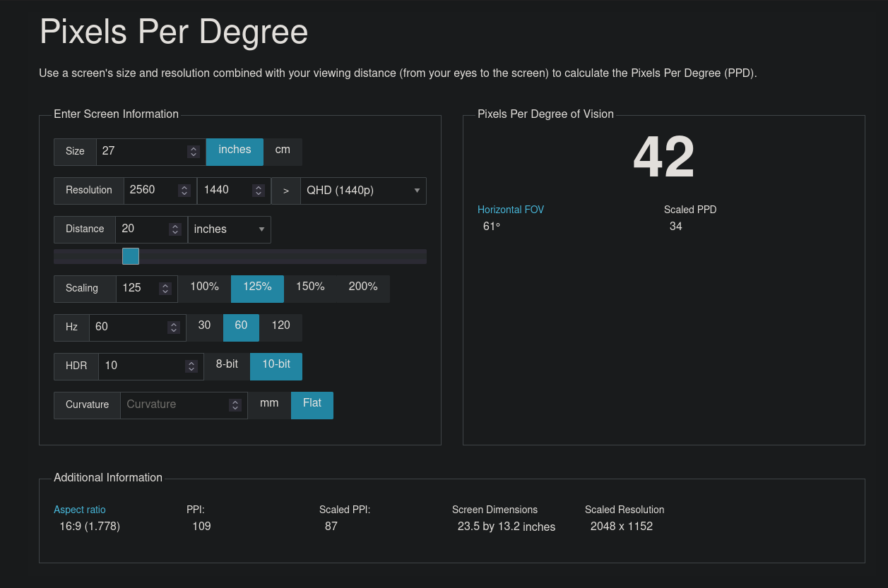Select the 120 Hz refresh rate
Screen dimensions: 888x588
click(280, 325)
